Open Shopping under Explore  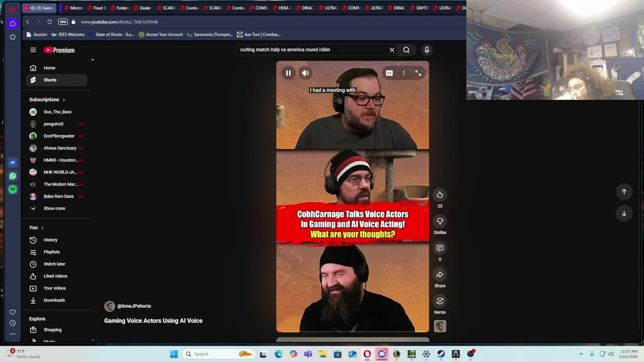coord(56,330)
